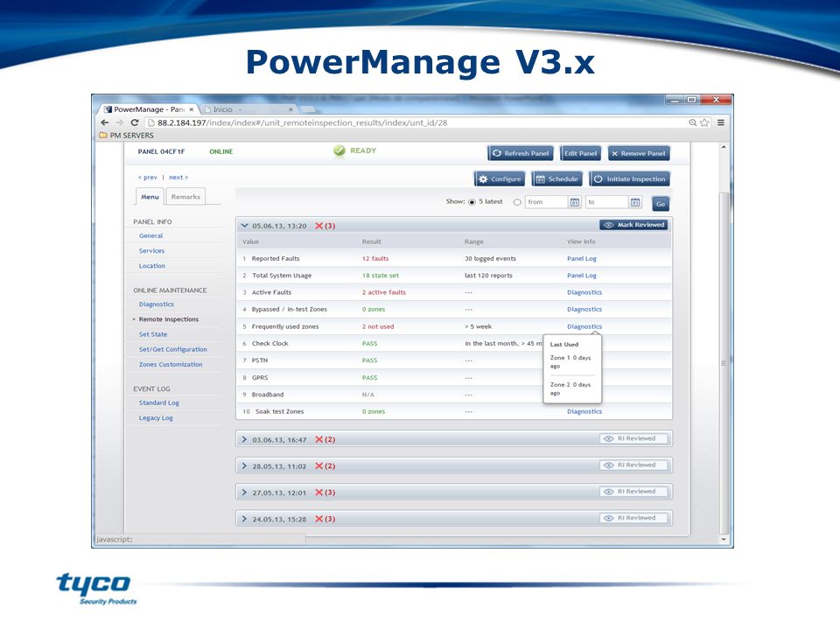
Task: Go to the next panel link
Action: tap(178, 178)
